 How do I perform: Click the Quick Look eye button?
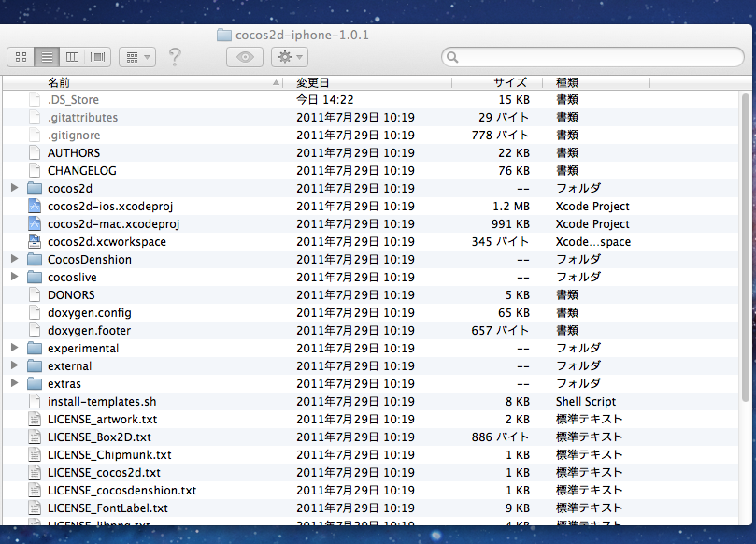(x=245, y=57)
